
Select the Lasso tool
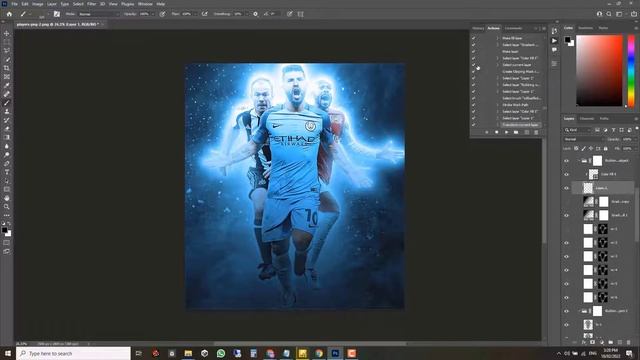(7, 51)
